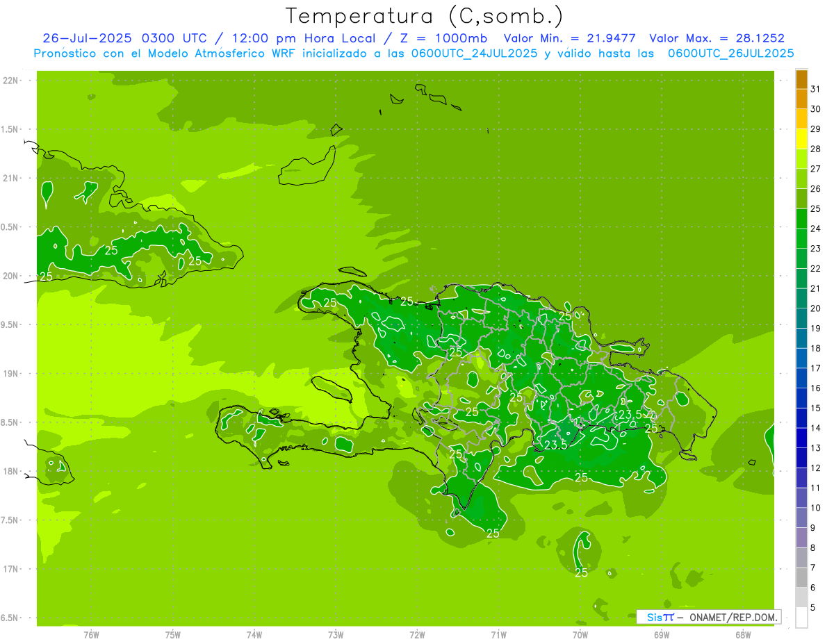Click the "22N" latitude axis label
Viewport: 834px width, 644px height.
(x=11, y=81)
